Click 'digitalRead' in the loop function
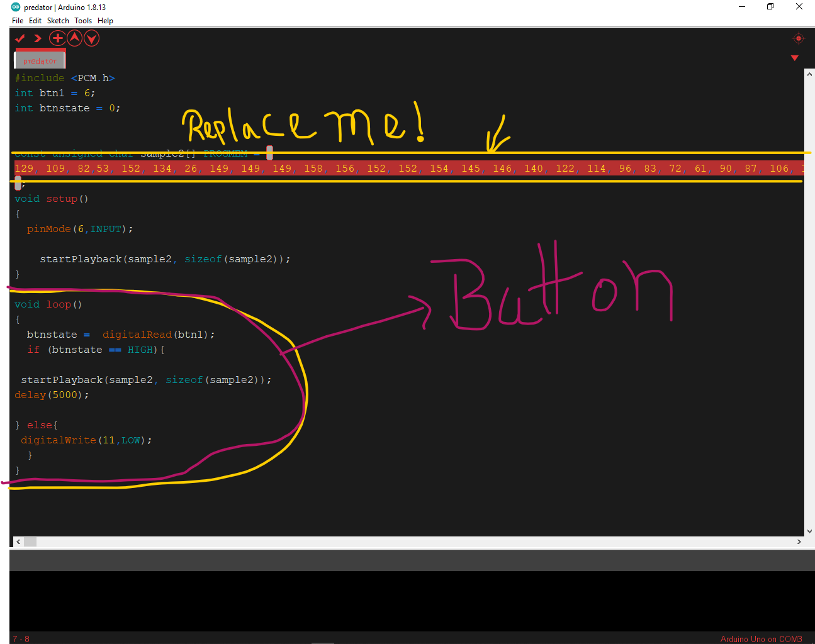The width and height of the screenshot is (815, 644). tap(137, 335)
